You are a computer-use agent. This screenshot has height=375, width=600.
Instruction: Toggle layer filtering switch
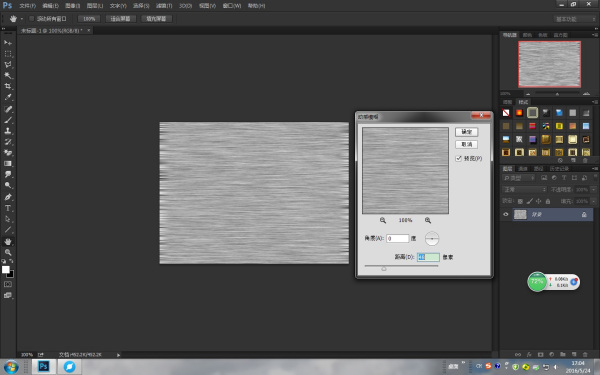[x=595, y=177]
